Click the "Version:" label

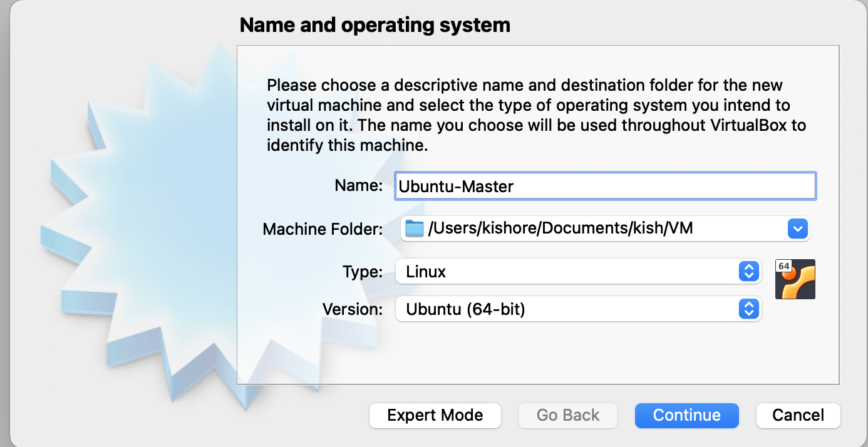coord(352,309)
